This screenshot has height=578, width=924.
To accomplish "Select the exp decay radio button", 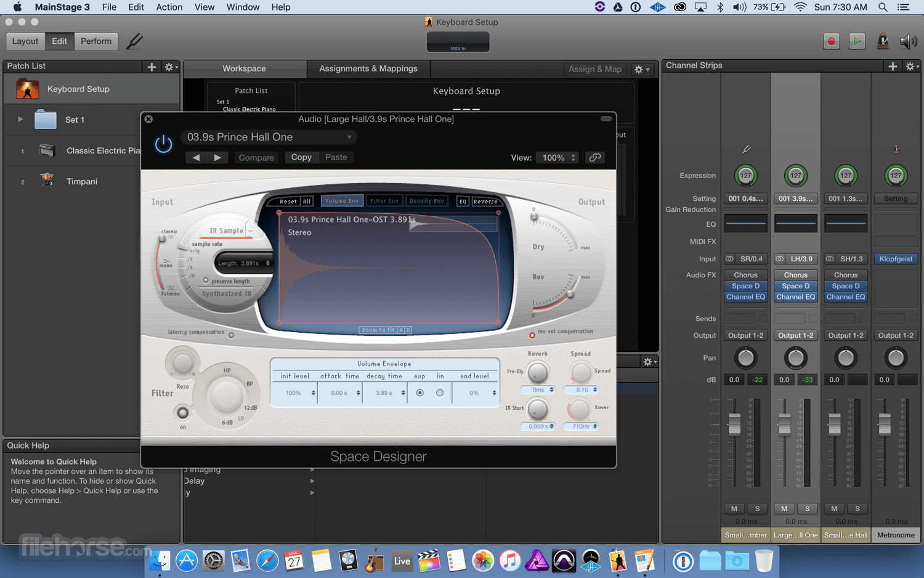I will point(420,393).
